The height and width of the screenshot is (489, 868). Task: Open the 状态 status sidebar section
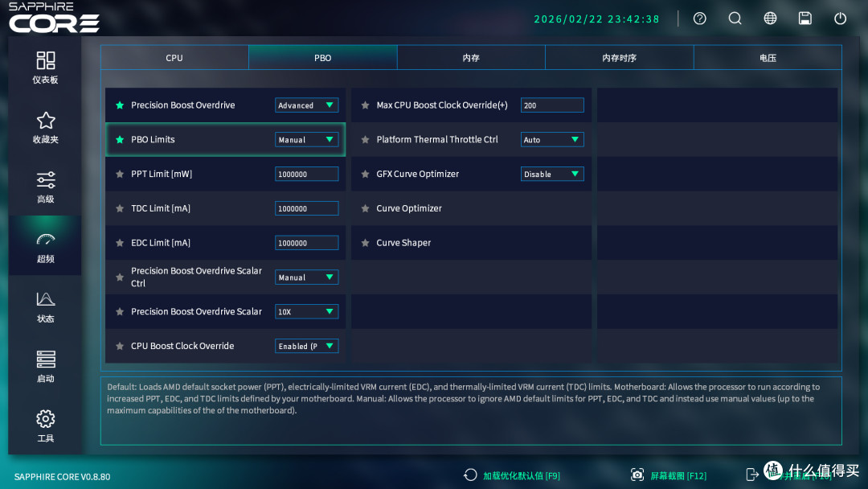coord(45,306)
